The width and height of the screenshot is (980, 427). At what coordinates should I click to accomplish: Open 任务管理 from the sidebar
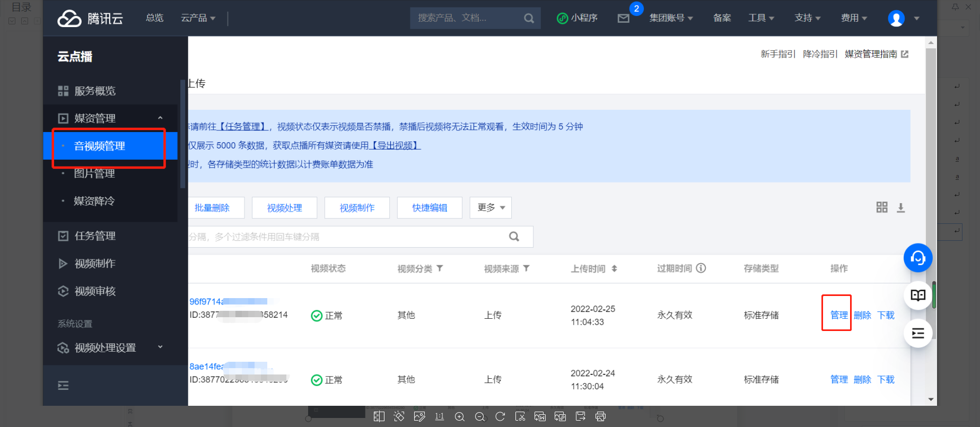[95, 236]
